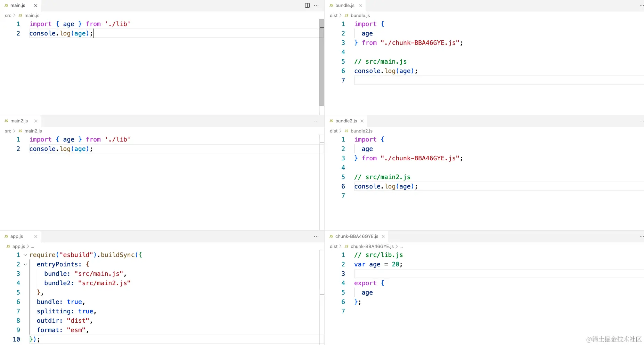Close the chunk-BBA46GYE.js tab
The height and width of the screenshot is (345, 644).
pos(383,236)
